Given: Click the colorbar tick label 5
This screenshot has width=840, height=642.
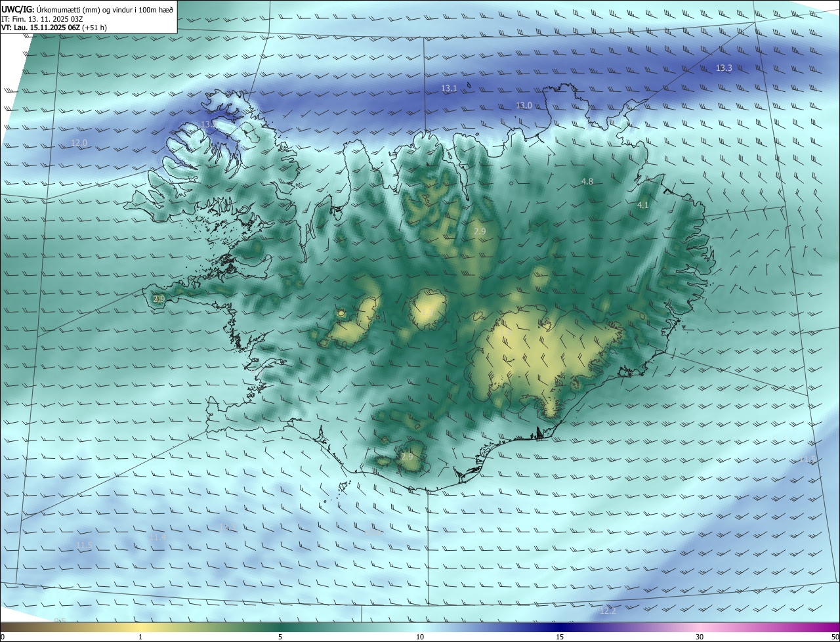Looking at the screenshot, I should pyautogui.click(x=280, y=637).
